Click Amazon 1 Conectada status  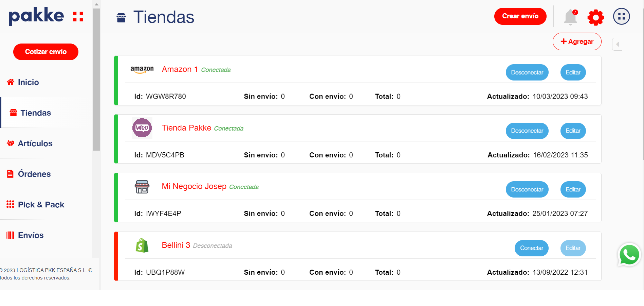coord(216,70)
